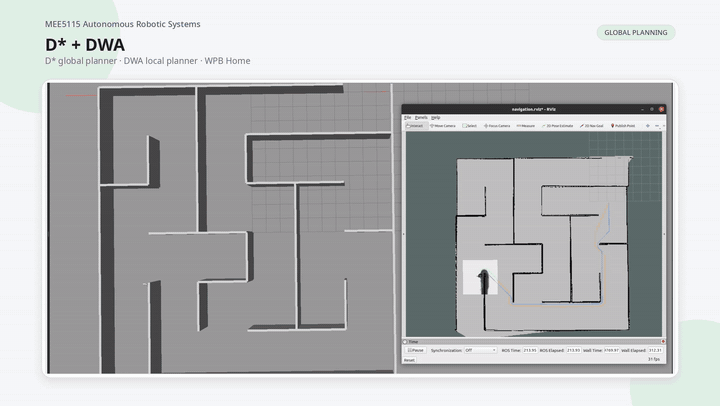Click the RViz title bar 'navigation.rviz* - RViz'
The width and height of the screenshot is (720, 406).
[534, 109]
